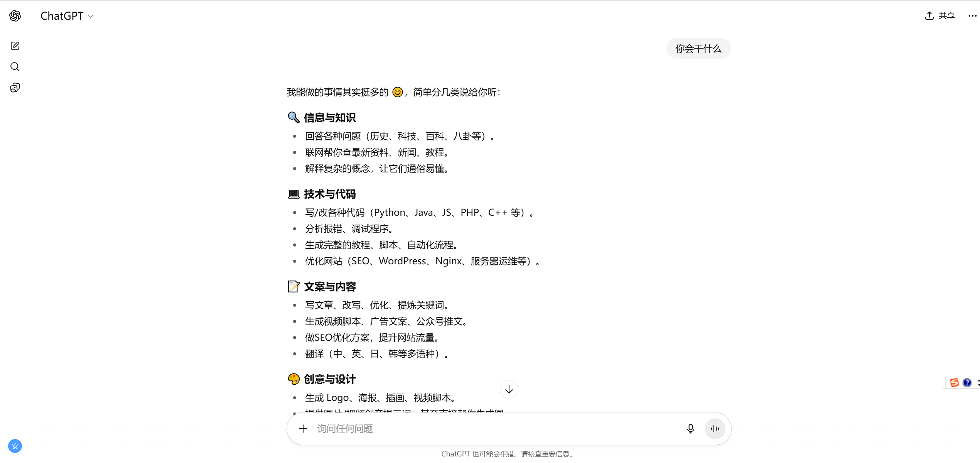980x463 pixels.
Task: Click the blue help question-mark icon
Action: [967, 382]
